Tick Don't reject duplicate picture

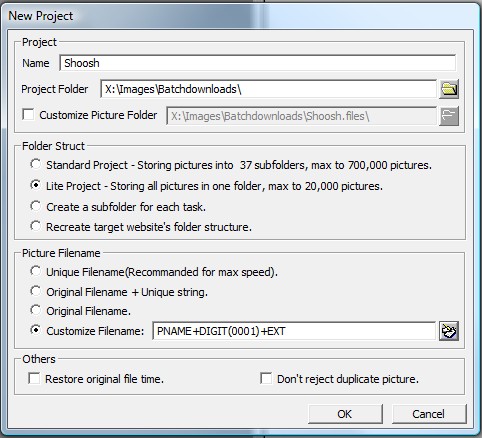point(266,378)
